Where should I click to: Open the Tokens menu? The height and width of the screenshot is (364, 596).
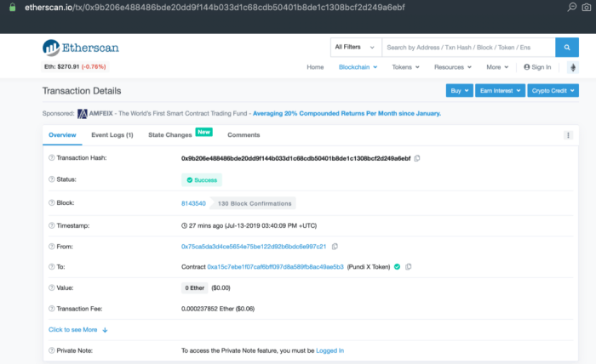[x=404, y=67]
